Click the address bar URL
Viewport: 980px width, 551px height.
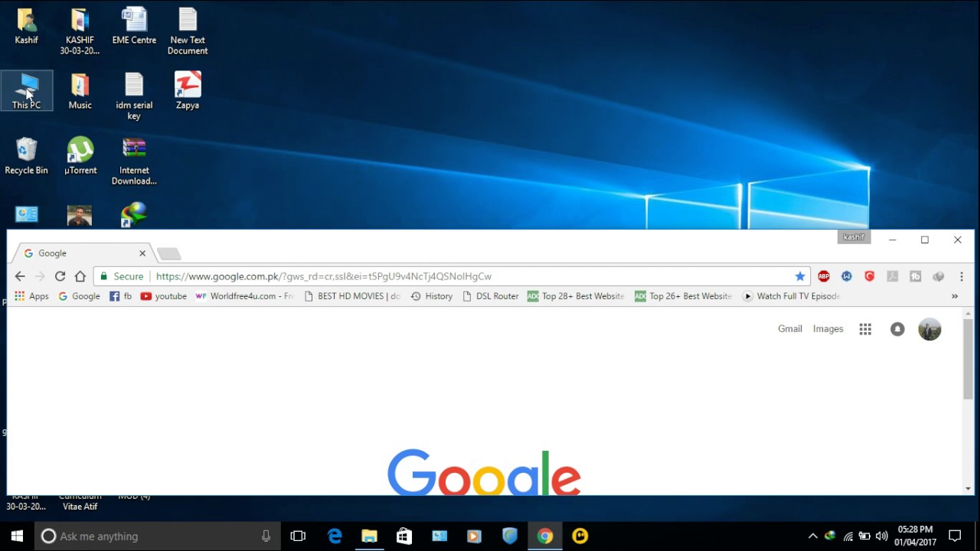[324, 276]
